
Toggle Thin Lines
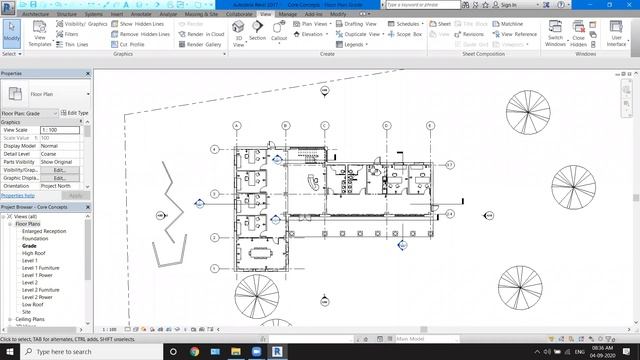(x=72, y=44)
